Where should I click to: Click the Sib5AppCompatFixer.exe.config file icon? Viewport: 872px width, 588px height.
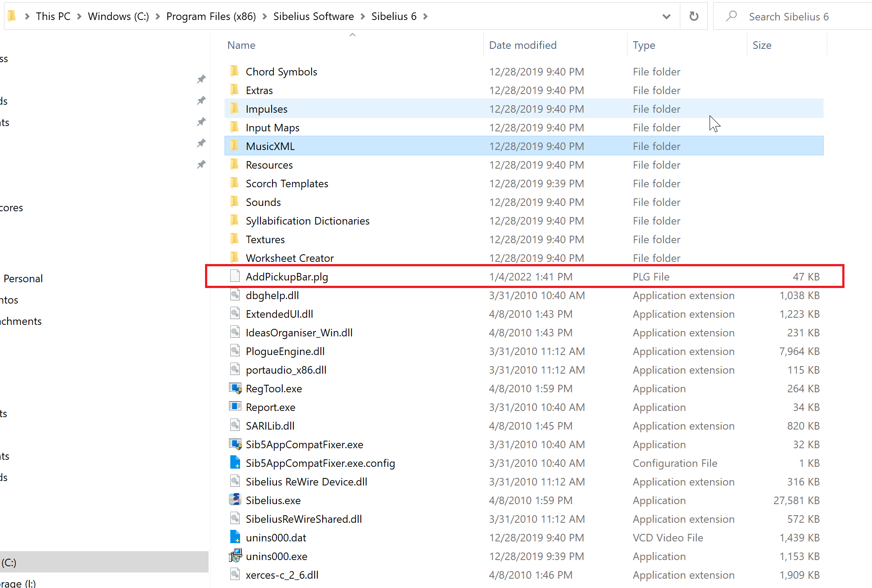coord(235,462)
